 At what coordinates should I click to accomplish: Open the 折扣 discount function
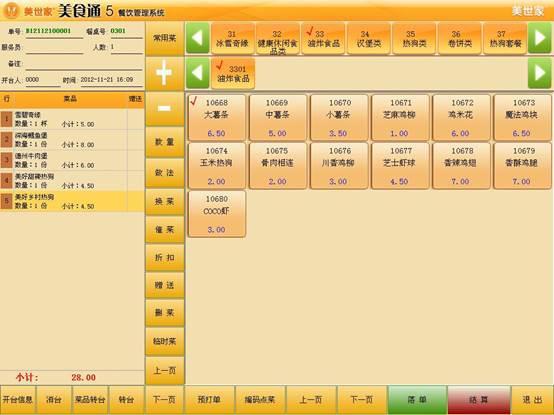click(164, 257)
